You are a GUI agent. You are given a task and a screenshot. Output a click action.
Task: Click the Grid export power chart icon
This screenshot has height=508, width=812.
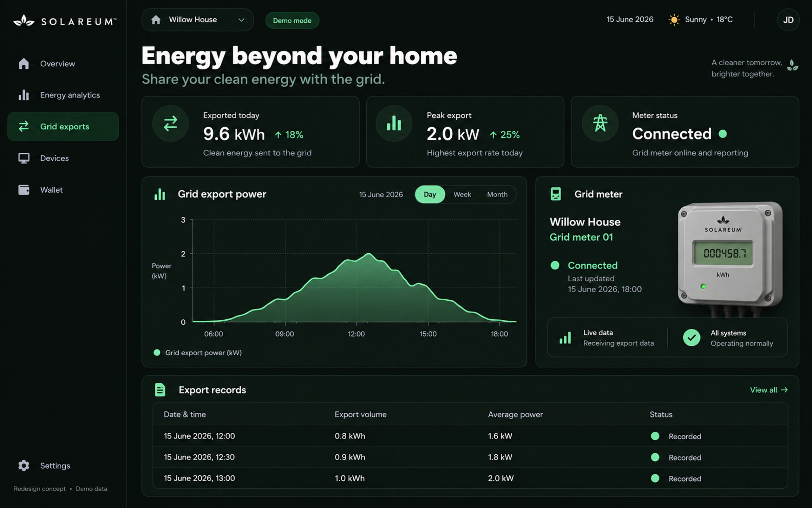[x=160, y=194]
